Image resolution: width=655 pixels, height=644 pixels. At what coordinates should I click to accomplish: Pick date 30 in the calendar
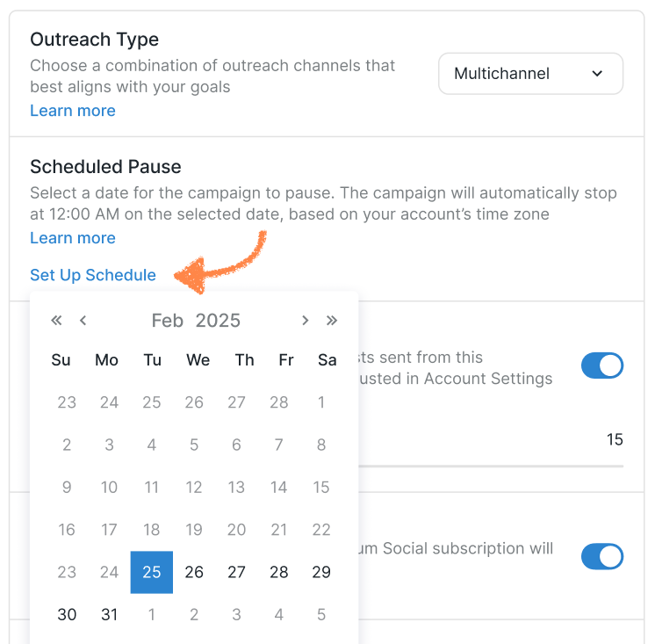click(x=67, y=614)
